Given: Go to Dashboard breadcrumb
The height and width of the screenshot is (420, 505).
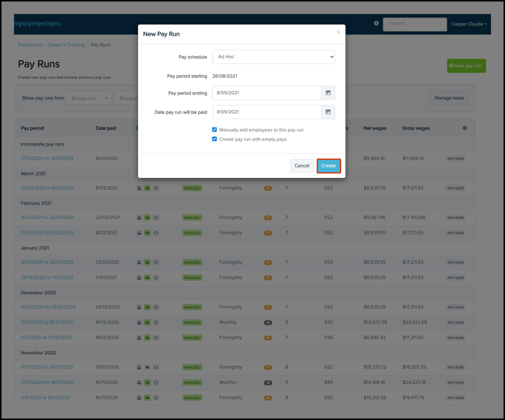Looking at the screenshot, I should point(30,45).
